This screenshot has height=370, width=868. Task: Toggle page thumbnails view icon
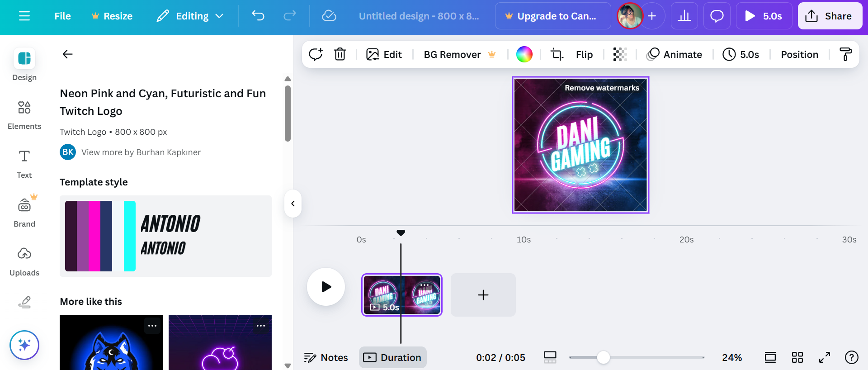point(550,357)
